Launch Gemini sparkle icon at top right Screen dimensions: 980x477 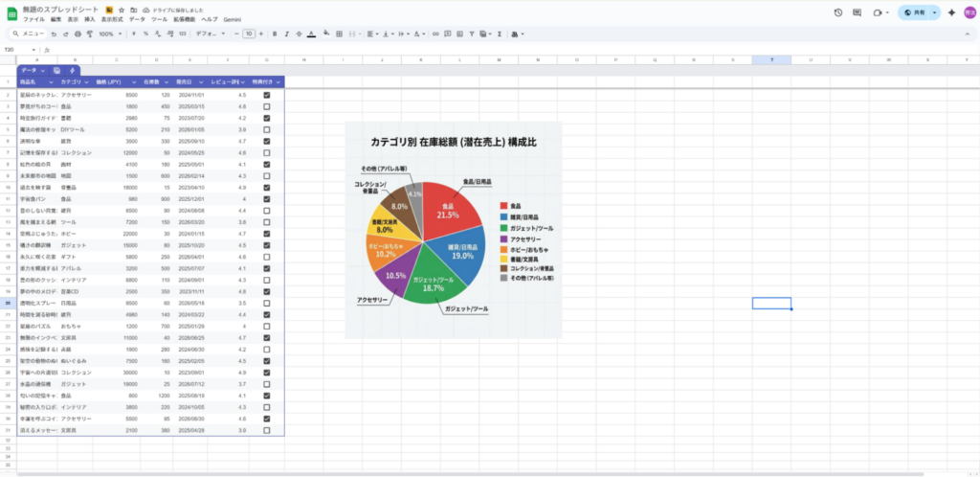point(951,12)
